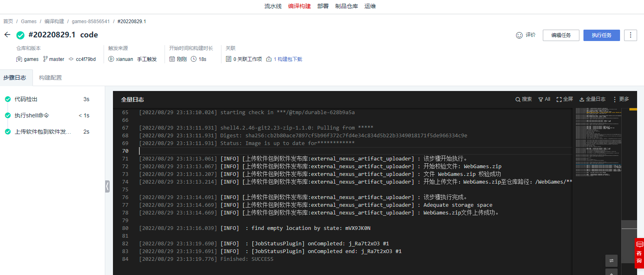Viewport: 644px width, 275px height.
Task: Click the 1 构建包下载 link
Action: (288, 59)
